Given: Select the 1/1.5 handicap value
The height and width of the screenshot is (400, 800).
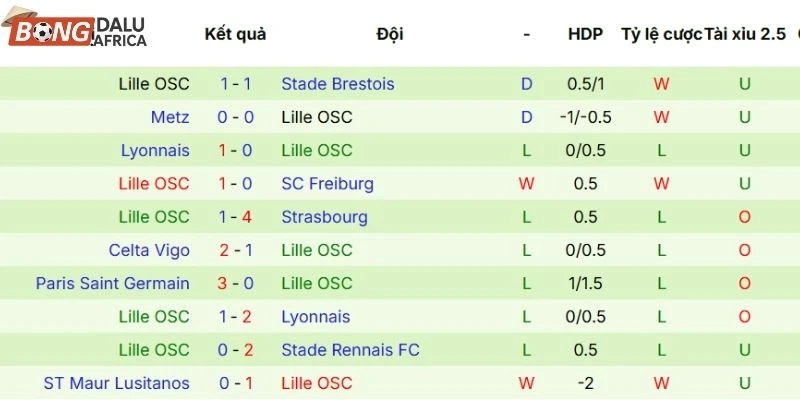Looking at the screenshot, I should [x=585, y=283].
